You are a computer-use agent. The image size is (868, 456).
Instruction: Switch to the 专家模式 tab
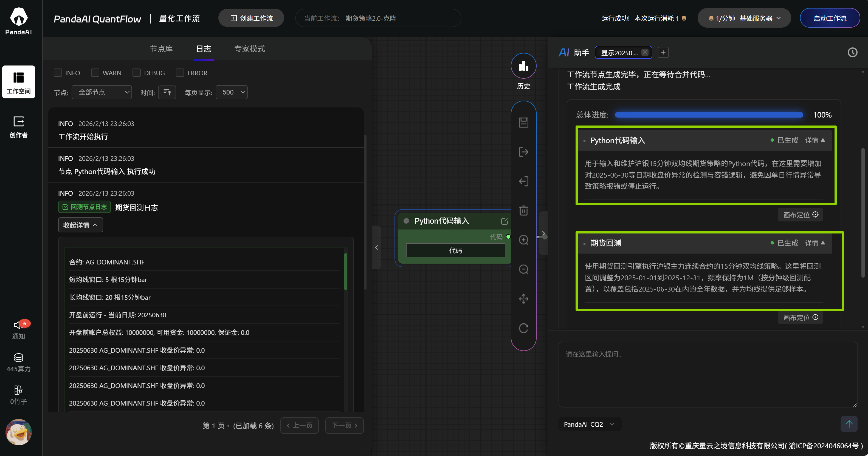(x=249, y=49)
